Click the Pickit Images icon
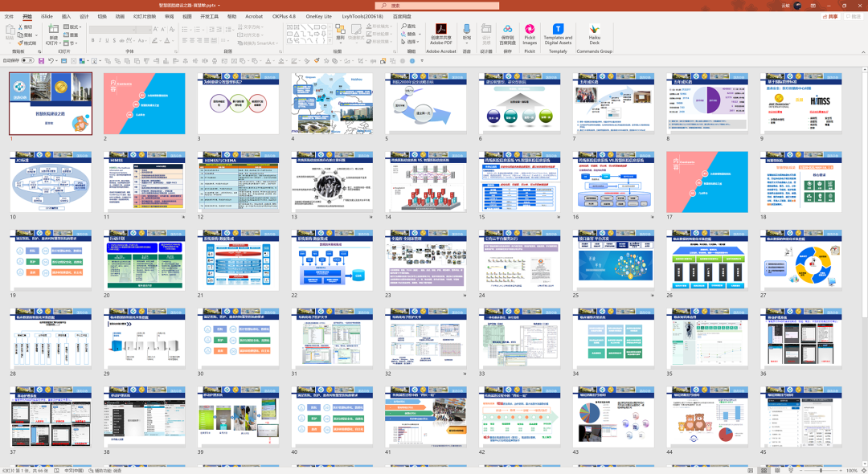 tap(529, 29)
